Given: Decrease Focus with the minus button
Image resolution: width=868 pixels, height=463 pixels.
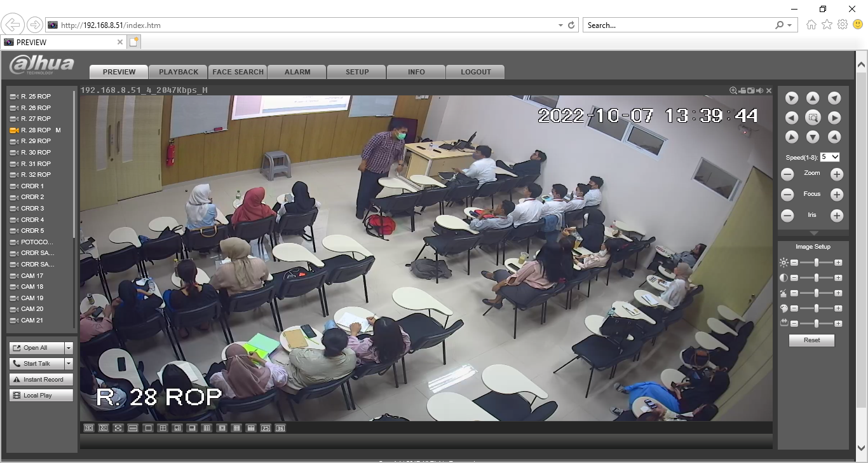Looking at the screenshot, I should tap(787, 195).
